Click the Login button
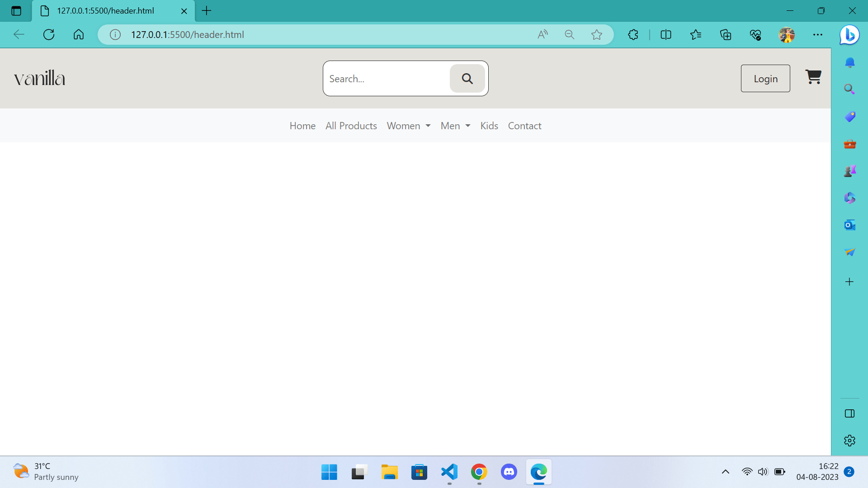 765,78
